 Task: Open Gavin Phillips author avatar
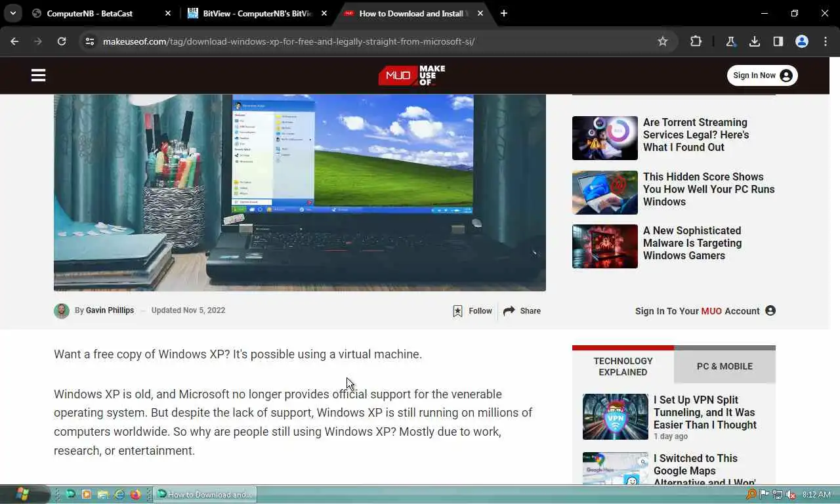(x=62, y=311)
